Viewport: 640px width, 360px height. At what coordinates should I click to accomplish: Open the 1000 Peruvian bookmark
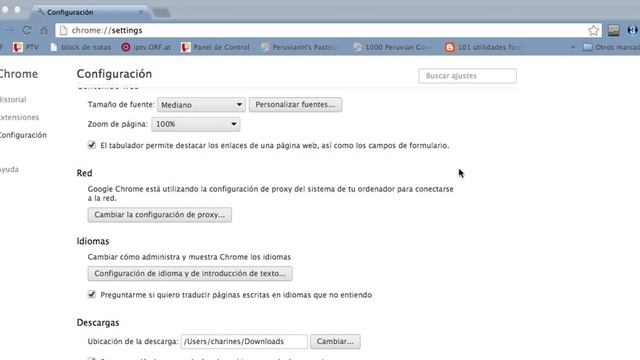coord(392,47)
